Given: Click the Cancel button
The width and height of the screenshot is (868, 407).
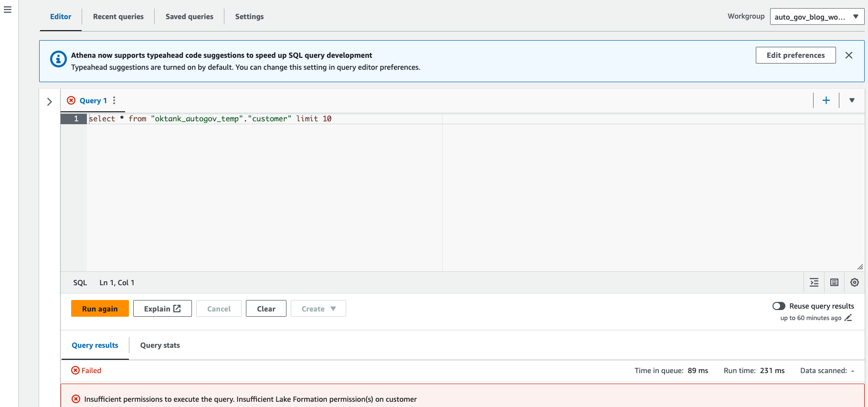Looking at the screenshot, I should [x=219, y=309].
